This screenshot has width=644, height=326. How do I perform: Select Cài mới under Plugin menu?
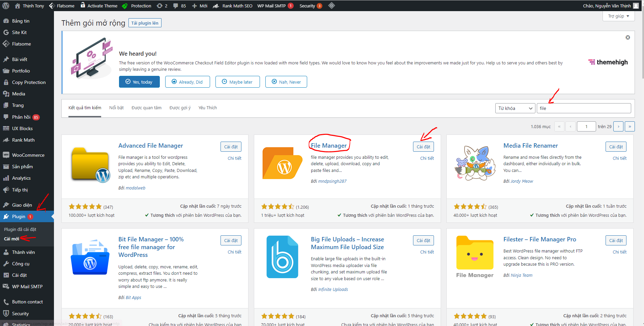[11, 239]
